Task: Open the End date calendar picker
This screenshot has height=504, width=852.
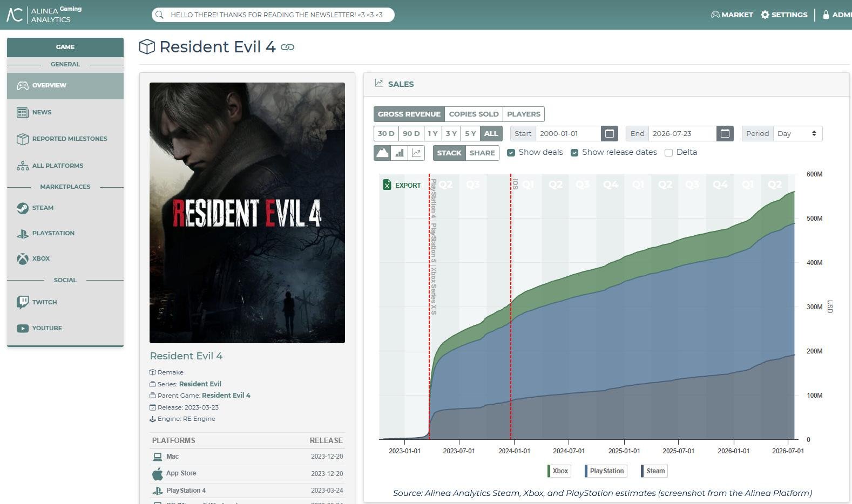Action: 725,133
